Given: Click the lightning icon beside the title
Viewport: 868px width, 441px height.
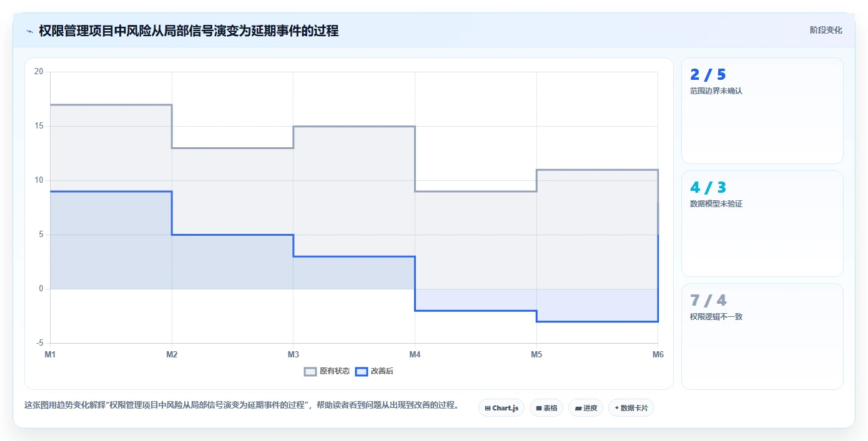Looking at the screenshot, I should tap(30, 31).
